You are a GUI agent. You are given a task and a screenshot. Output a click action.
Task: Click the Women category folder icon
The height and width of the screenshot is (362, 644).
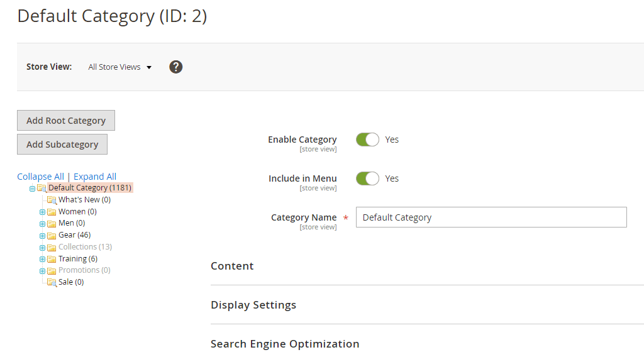coord(52,212)
